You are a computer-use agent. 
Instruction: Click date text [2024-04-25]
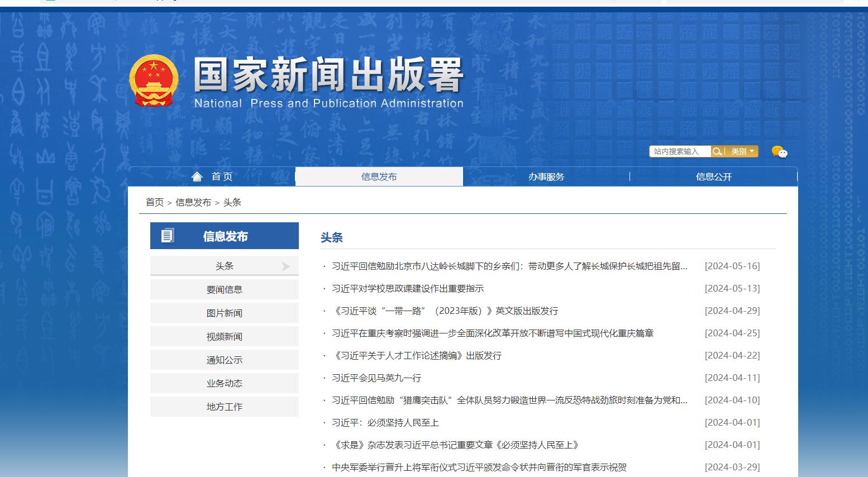(x=732, y=333)
